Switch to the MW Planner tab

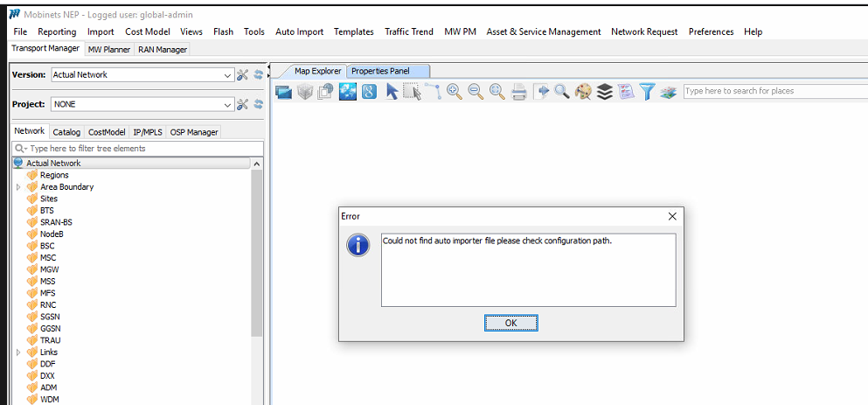tap(109, 50)
